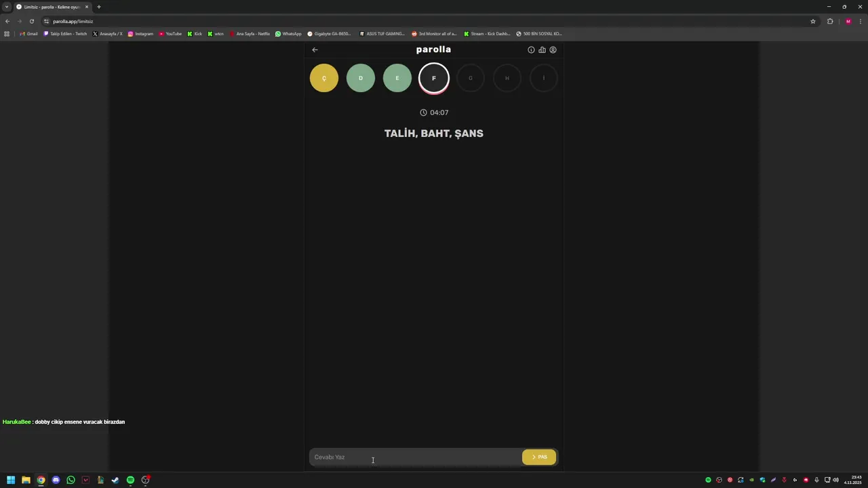Go back using the parolla back arrow
Viewport: 868px width, 488px height.
315,49
